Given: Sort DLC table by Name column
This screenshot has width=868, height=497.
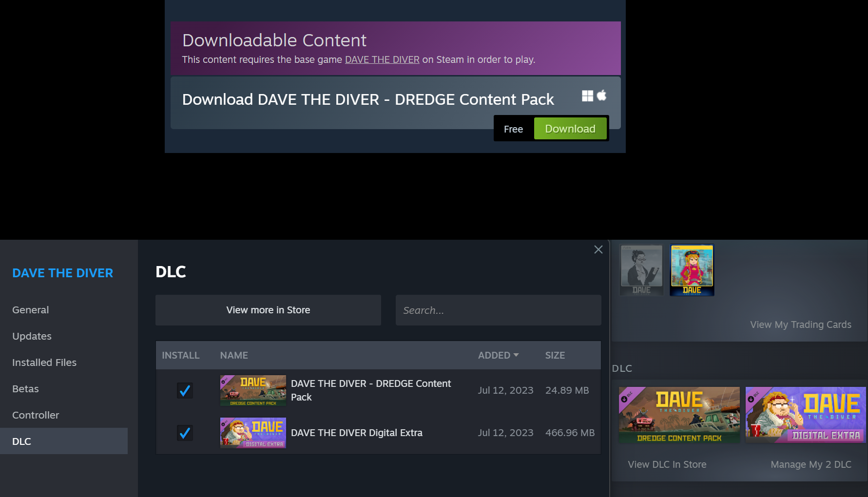Looking at the screenshot, I should (x=234, y=355).
